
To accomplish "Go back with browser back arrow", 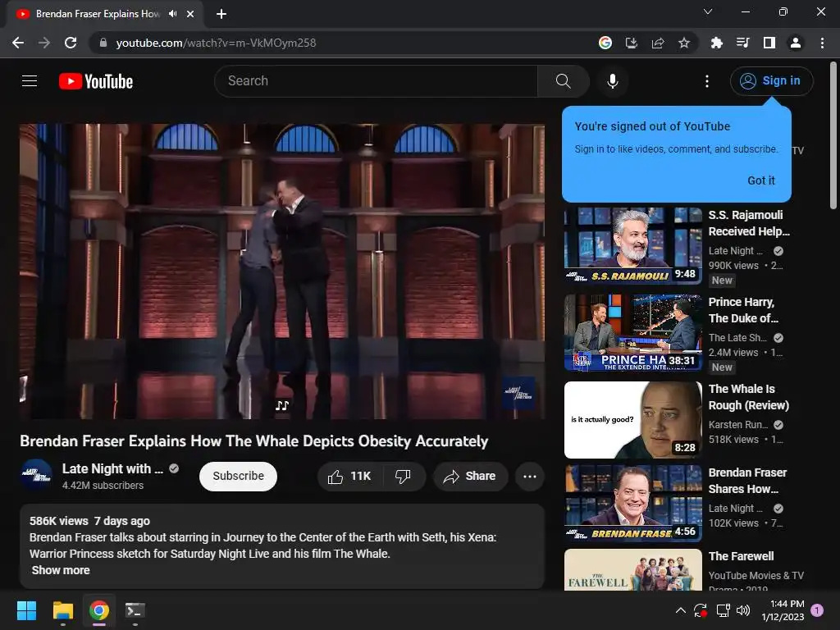I will (18, 43).
